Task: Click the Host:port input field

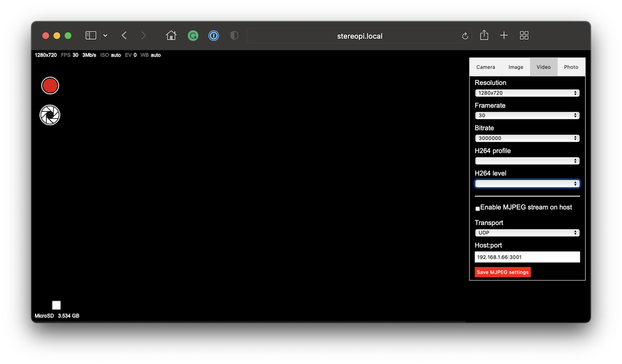Action: click(x=527, y=257)
